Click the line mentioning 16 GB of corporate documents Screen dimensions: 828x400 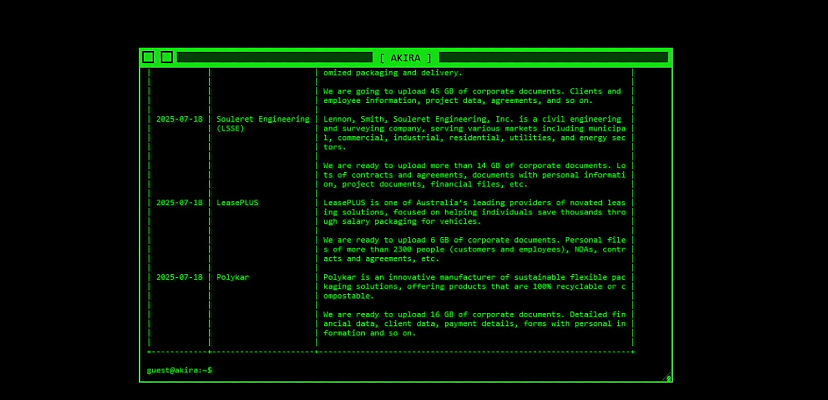click(x=474, y=314)
